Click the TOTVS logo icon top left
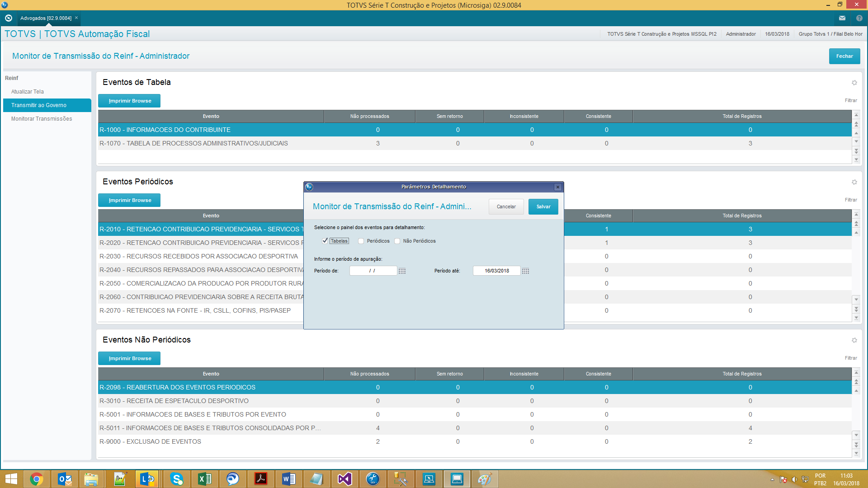868x488 pixels. (9, 18)
